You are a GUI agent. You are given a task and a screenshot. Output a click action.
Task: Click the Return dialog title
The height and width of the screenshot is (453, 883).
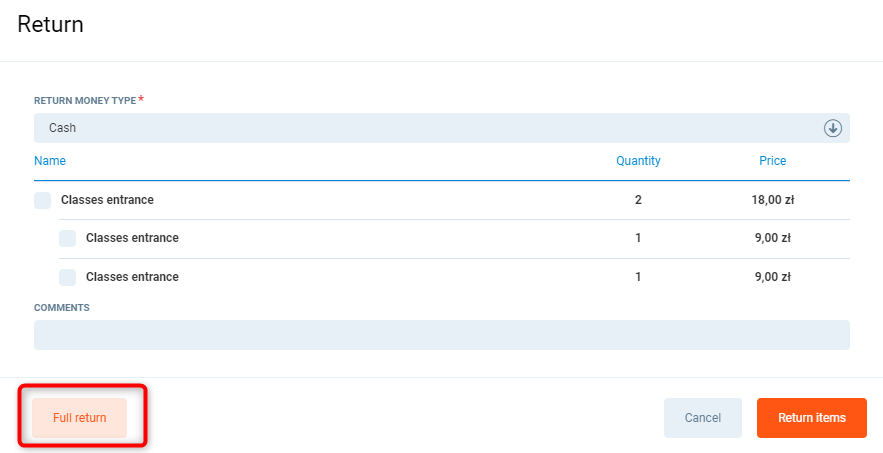coord(50,25)
